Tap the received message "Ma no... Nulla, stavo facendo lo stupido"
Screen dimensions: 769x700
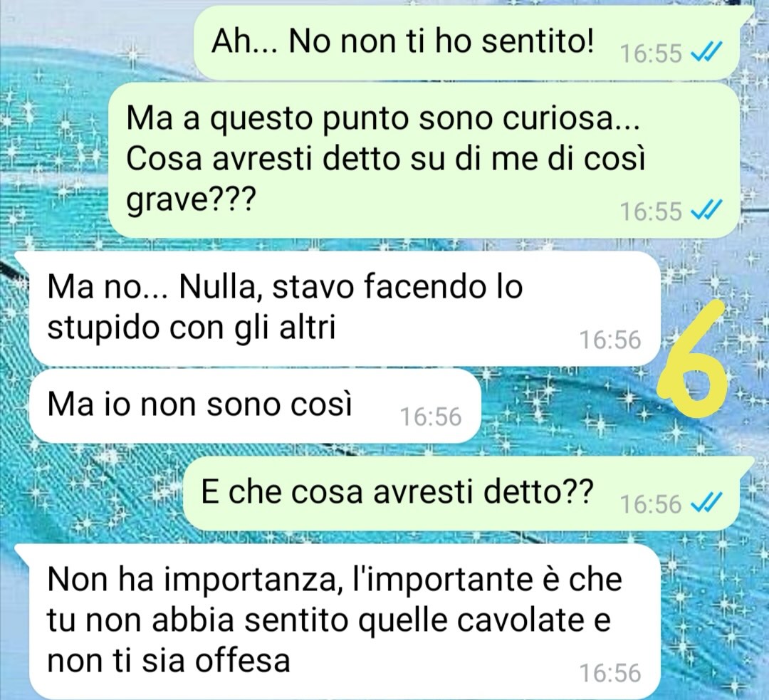345,308
